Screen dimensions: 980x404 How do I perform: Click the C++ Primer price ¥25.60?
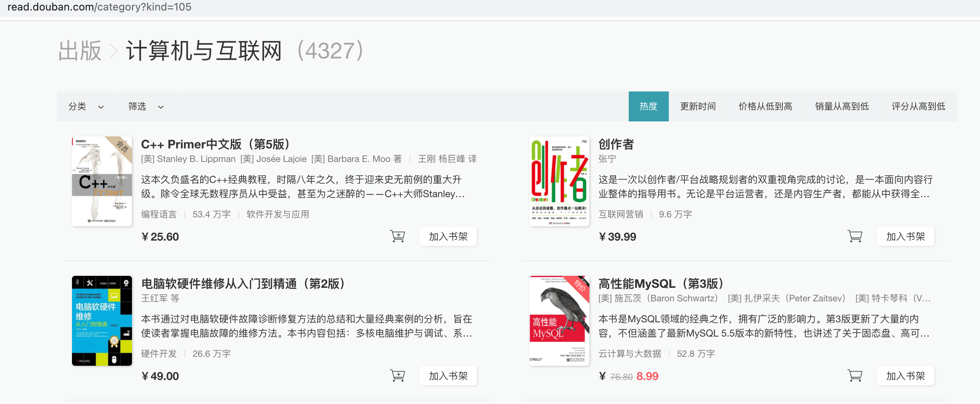[x=160, y=236]
